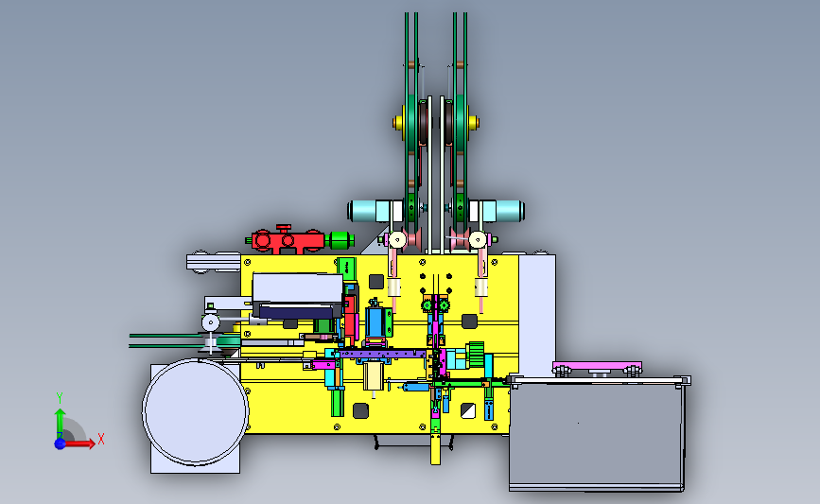Image resolution: width=820 pixels, height=504 pixels.
Task: Select the green horizontal belt extending left
Action: (166, 340)
